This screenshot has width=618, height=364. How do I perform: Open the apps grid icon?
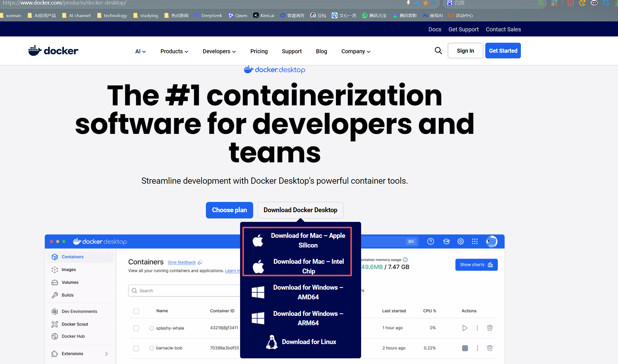point(475,242)
